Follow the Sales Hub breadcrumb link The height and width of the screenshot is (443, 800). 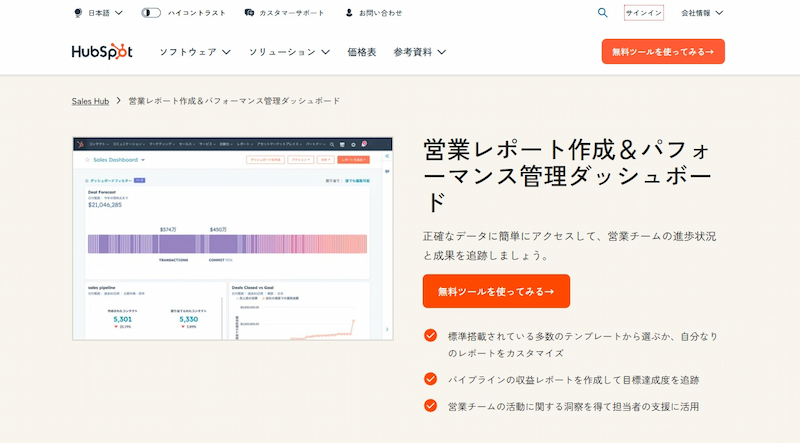[x=90, y=101]
